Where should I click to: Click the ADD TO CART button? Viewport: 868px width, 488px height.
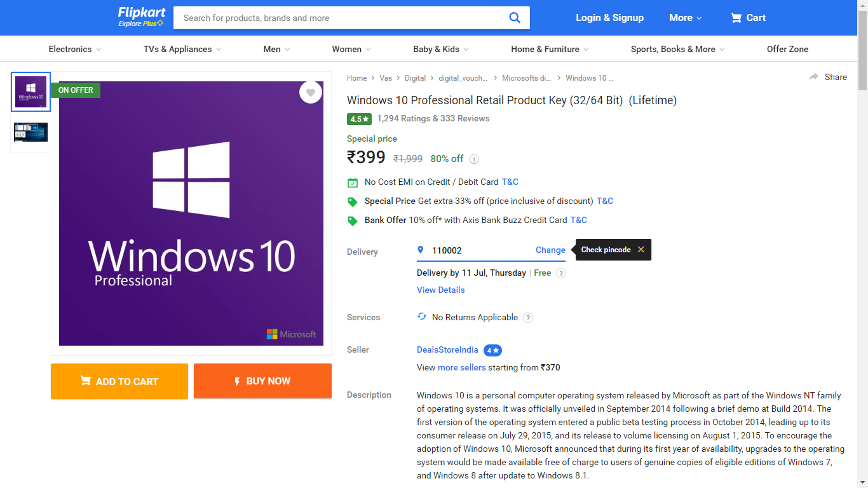[x=119, y=381]
